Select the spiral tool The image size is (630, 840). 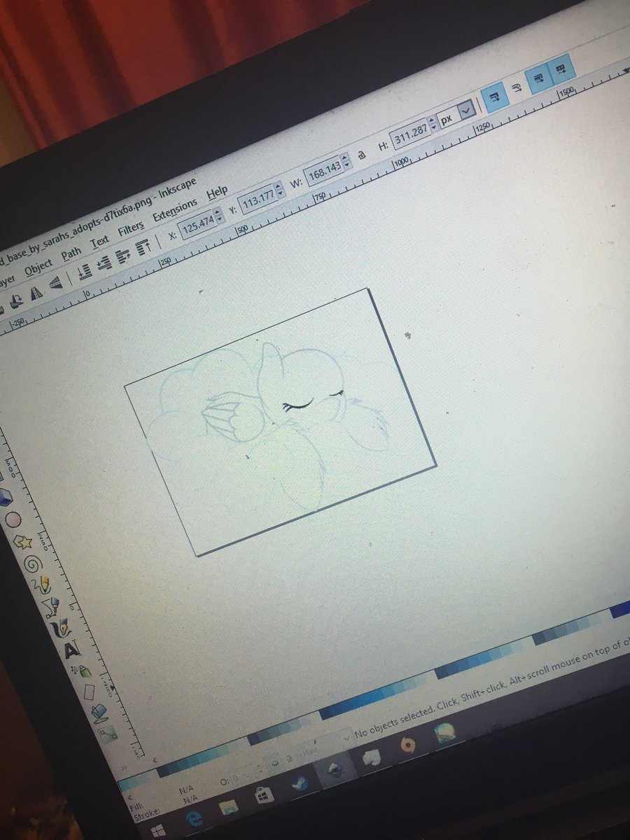click(x=33, y=563)
